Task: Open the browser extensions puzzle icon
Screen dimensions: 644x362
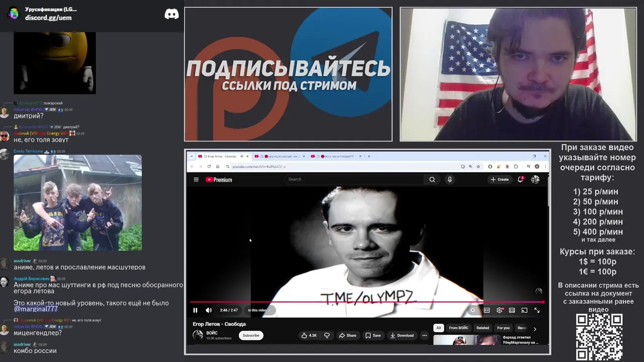Action: point(516,166)
